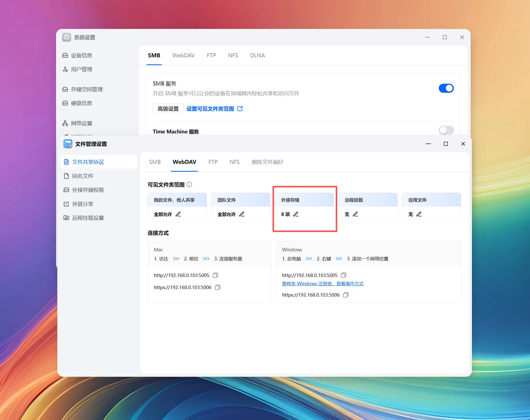
Task: Click the 高级设置 button
Action: (168, 109)
